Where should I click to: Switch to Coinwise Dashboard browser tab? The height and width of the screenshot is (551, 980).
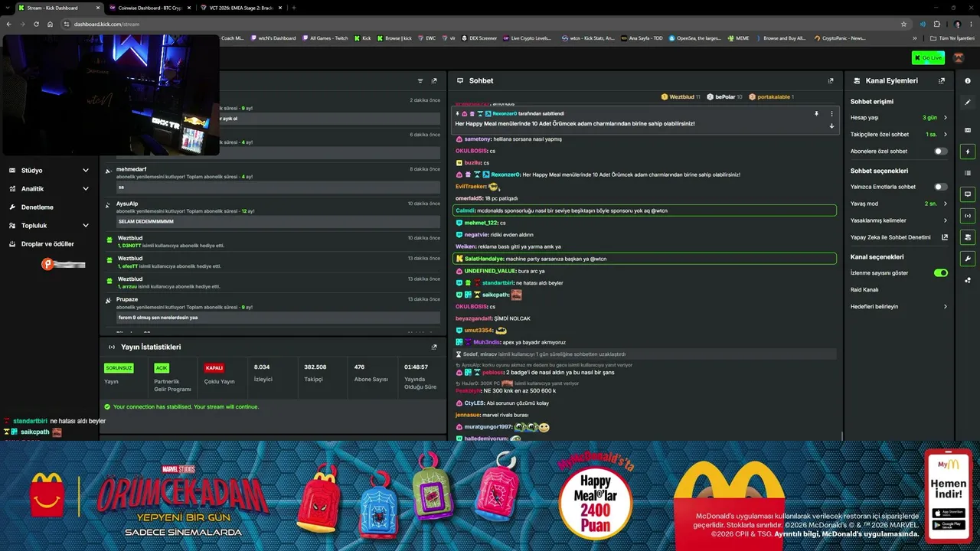pyautogui.click(x=149, y=8)
